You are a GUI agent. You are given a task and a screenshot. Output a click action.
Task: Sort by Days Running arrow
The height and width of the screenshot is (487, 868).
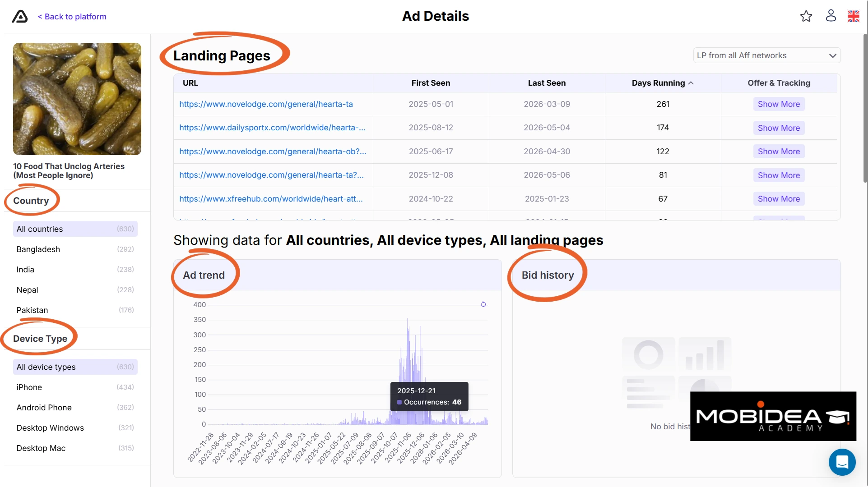[x=691, y=83]
